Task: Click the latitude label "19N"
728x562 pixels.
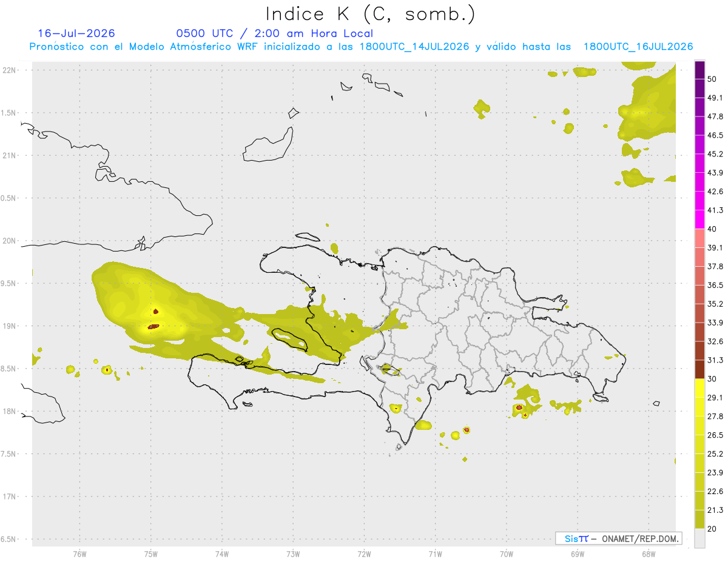Action: [9, 326]
